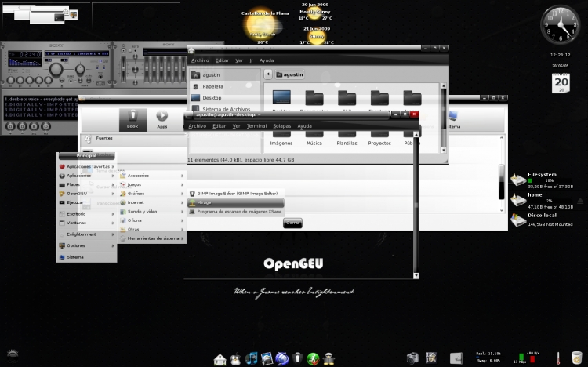This screenshot has height=367, width=588.
Task: Open the eagle photo dock launcher
Action: point(267,359)
